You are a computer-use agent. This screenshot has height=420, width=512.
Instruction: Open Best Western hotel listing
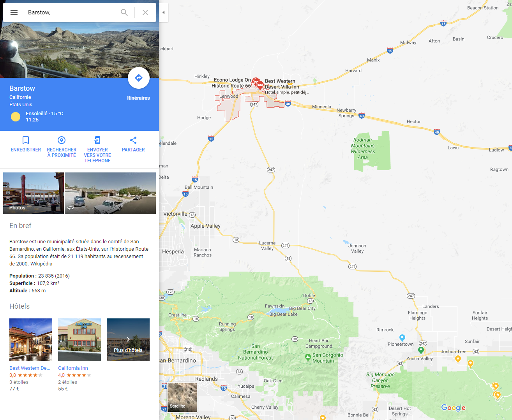(31, 340)
